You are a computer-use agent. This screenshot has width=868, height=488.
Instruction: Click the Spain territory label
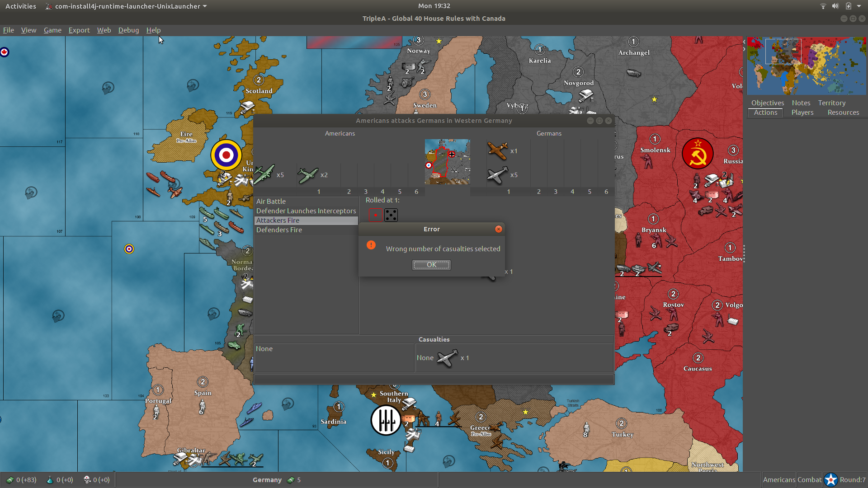coord(203,393)
